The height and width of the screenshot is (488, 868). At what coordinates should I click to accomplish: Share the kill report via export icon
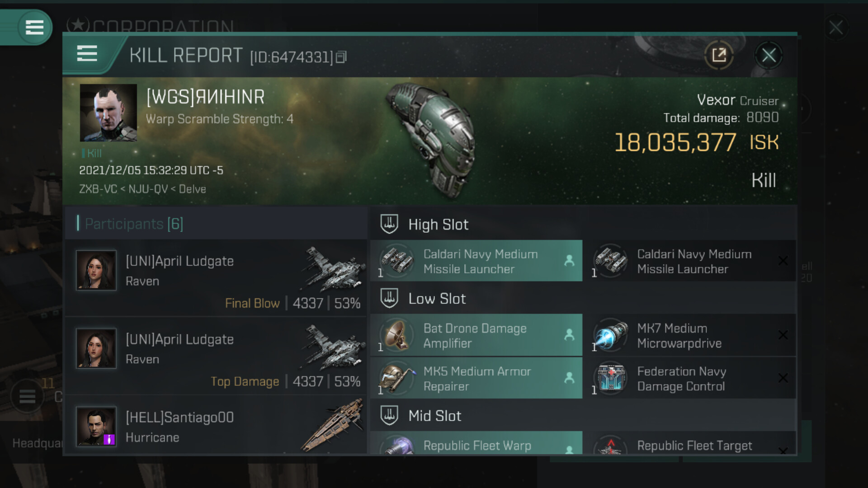[719, 56]
